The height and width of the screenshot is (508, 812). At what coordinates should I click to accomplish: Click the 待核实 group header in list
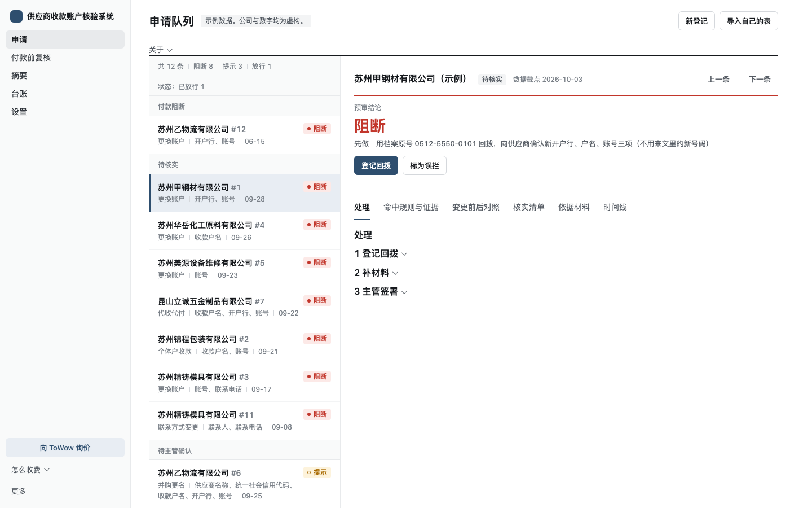click(x=244, y=165)
